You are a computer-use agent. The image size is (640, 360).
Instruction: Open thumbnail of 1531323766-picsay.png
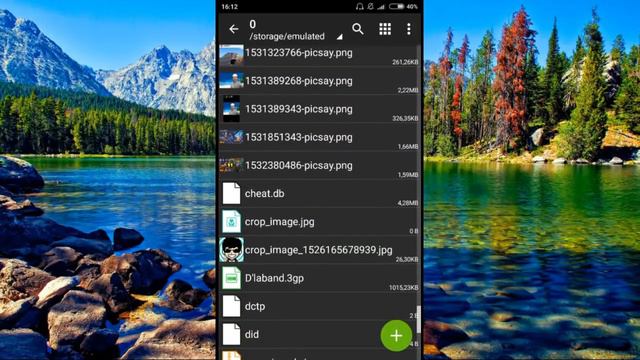pyautogui.click(x=231, y=55)
